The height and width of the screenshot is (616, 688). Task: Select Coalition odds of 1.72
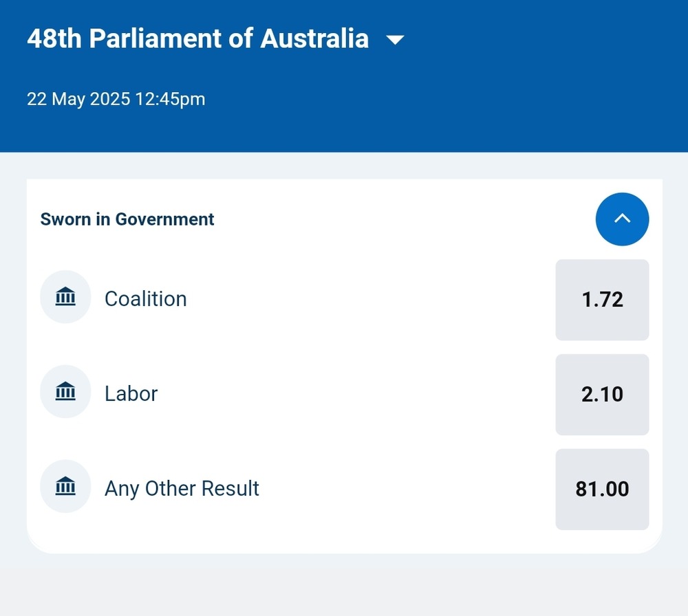coord(602,300)
